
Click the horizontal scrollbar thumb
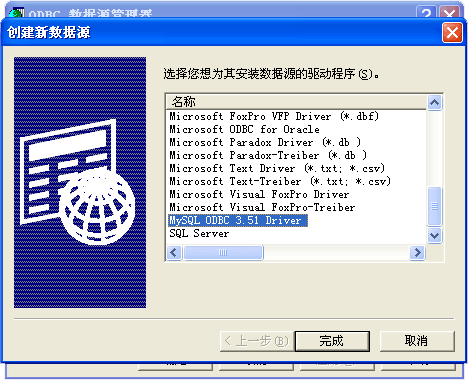tap(223, 252)
